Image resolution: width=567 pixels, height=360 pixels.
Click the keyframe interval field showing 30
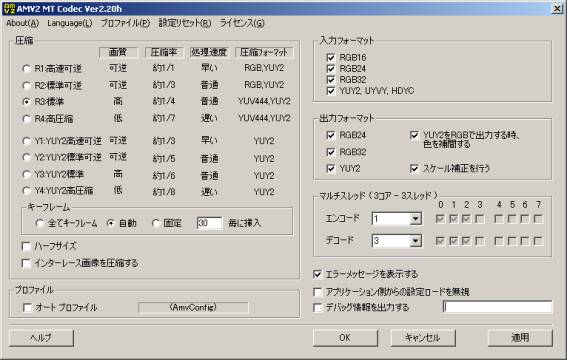[209, 223]
